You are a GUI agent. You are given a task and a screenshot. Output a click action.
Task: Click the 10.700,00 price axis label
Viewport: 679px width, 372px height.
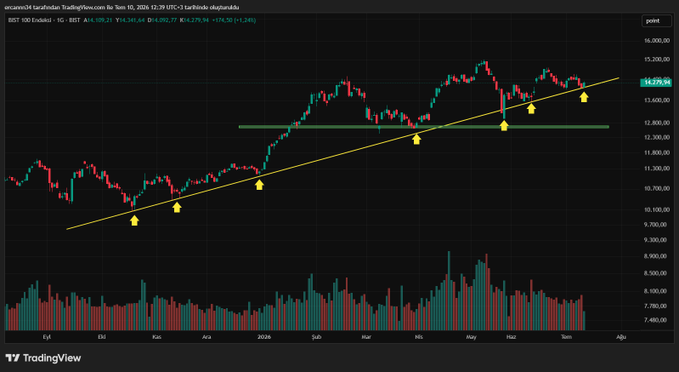[x=657, y=188]
